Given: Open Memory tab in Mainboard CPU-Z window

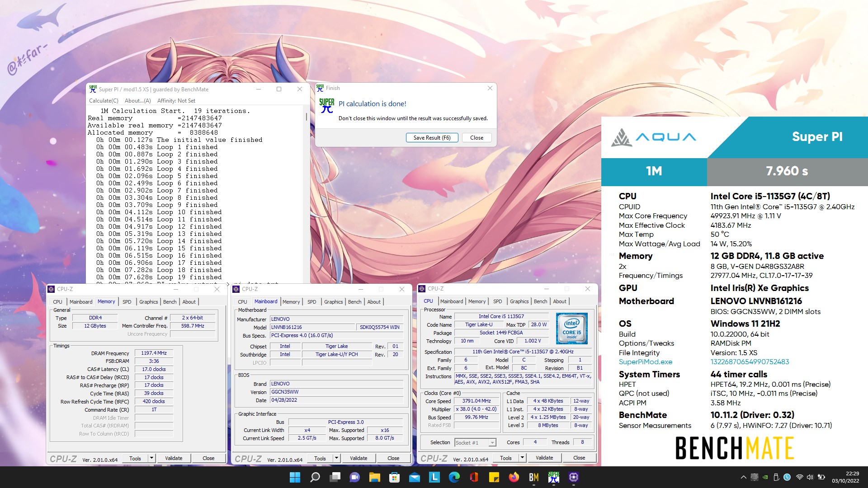Looking at the screenshot, I should pyautogui.click(x=291, y=302).
